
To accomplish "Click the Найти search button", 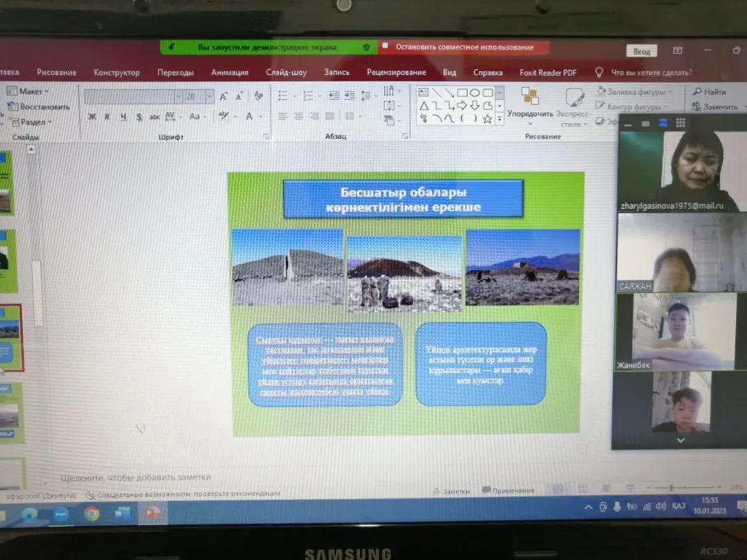I will click(x=710, y=91).
